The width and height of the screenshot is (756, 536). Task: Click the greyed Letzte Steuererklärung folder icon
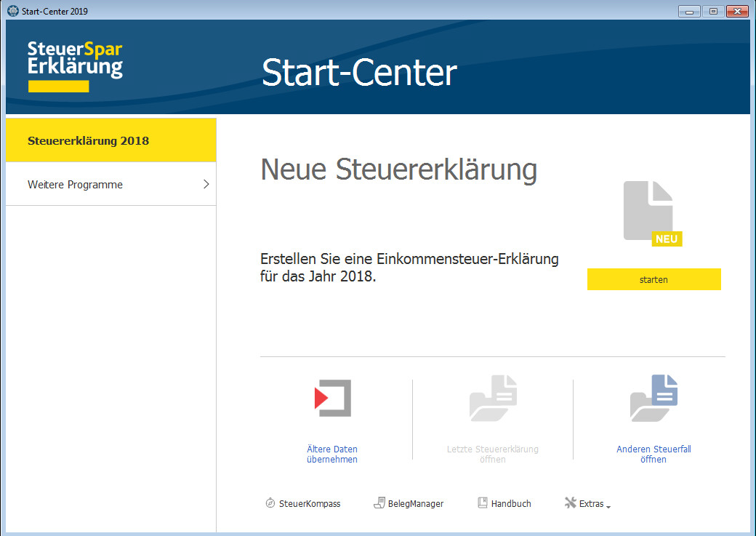[x=493, y=398]
